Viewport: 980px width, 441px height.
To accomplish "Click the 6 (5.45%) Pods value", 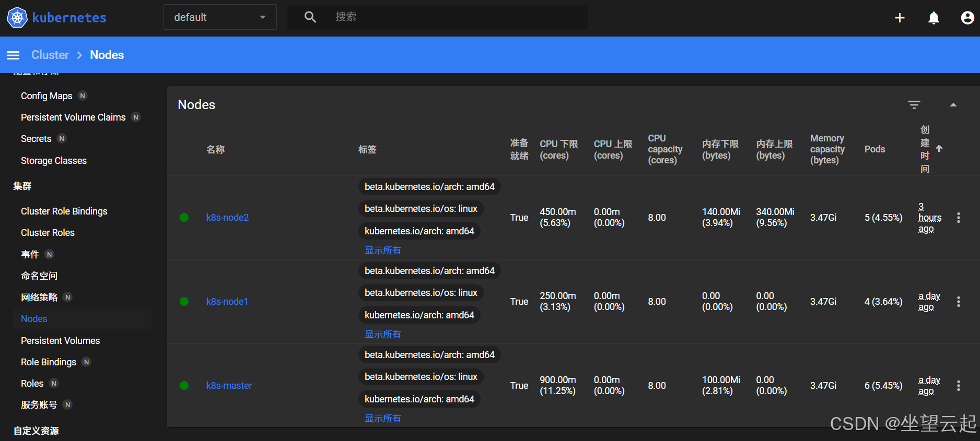I will [883, 386].
